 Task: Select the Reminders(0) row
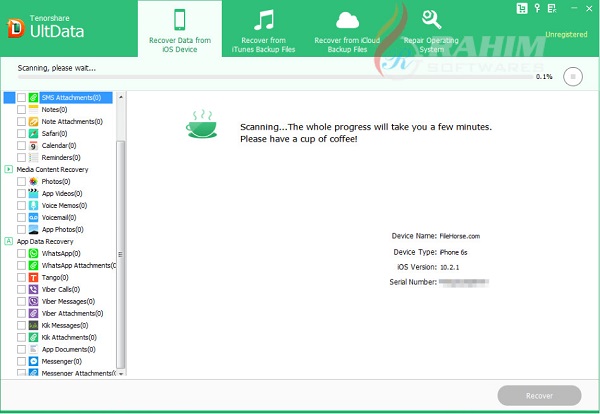61,158
